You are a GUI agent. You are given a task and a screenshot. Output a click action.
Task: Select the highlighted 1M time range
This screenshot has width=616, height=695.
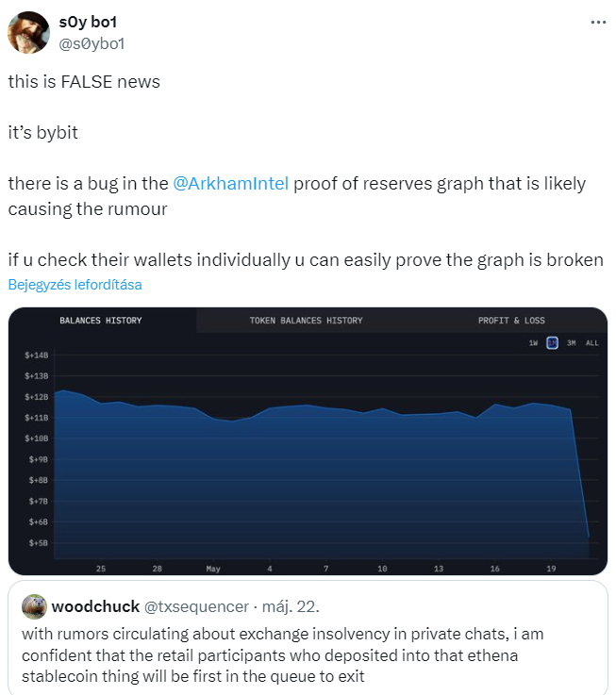click(552, 343)
